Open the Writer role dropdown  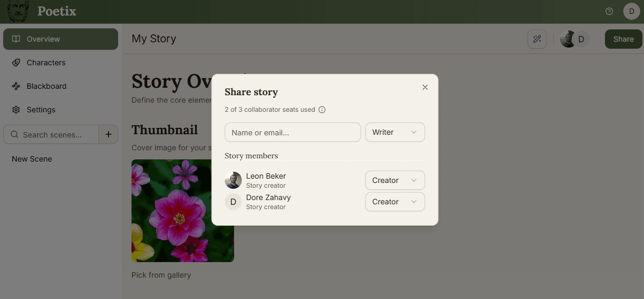(x=395, y=132)
